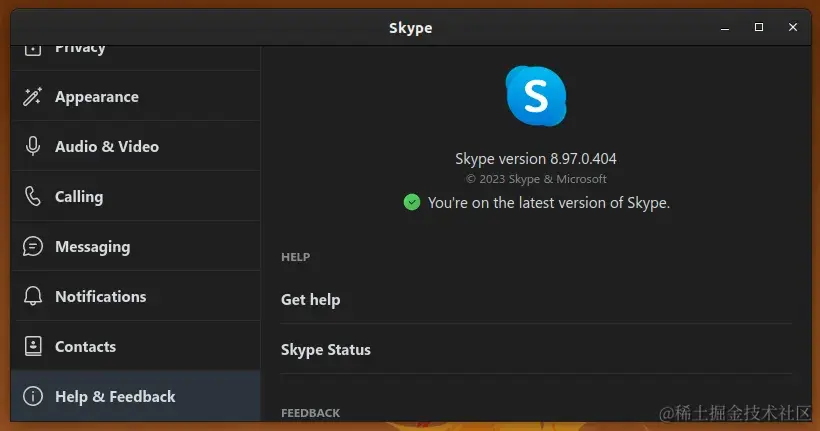The height and width of the screenshot is (431, 820).
Task: Go to Audio & Video settings
Action: pos(107,147)
